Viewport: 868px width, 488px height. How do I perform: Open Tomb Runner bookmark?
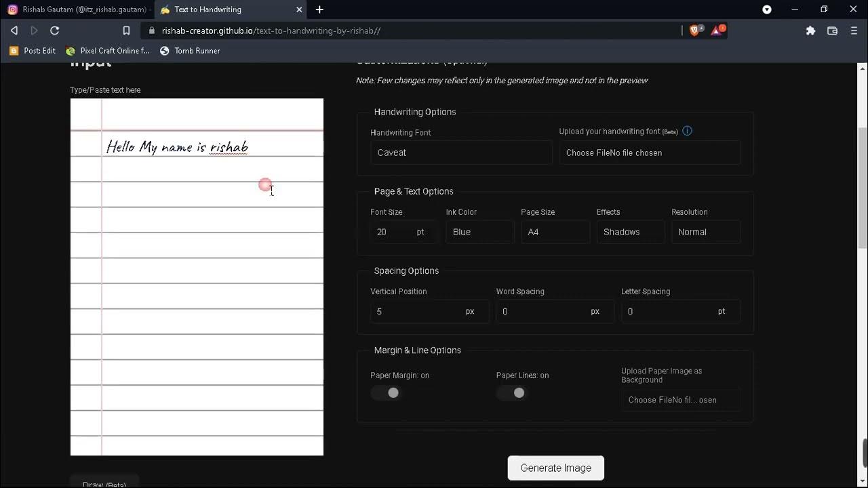coord(190,51)
